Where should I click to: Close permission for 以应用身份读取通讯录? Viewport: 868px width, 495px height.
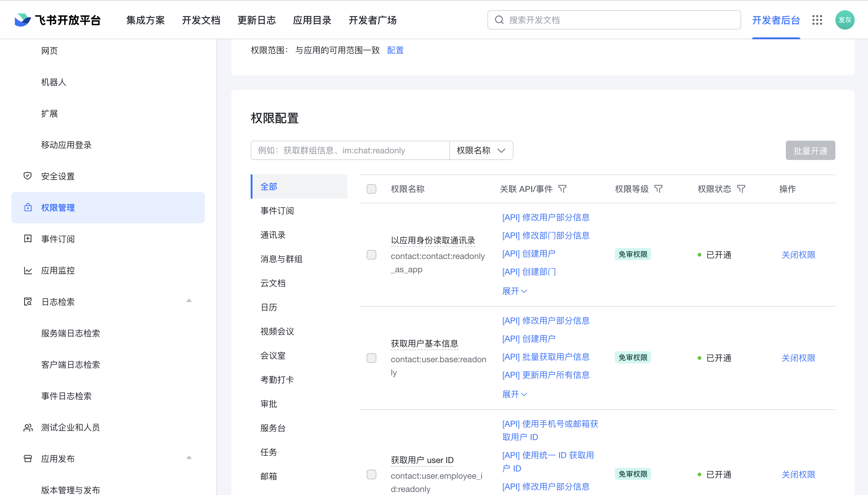pyautogui.click(x=798, y=255)
